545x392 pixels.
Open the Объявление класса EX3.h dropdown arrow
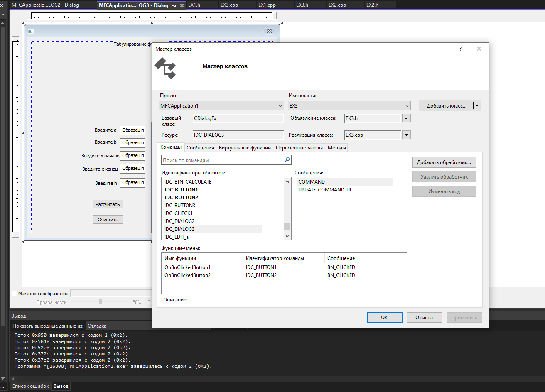pyautogui.click(x=407, y=118)
